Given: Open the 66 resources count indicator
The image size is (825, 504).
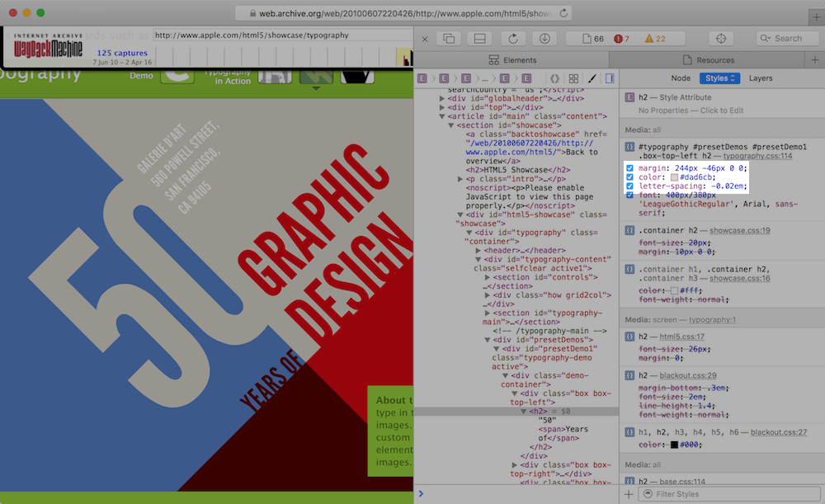Looking at the screenshot, I should pos(593,39).
